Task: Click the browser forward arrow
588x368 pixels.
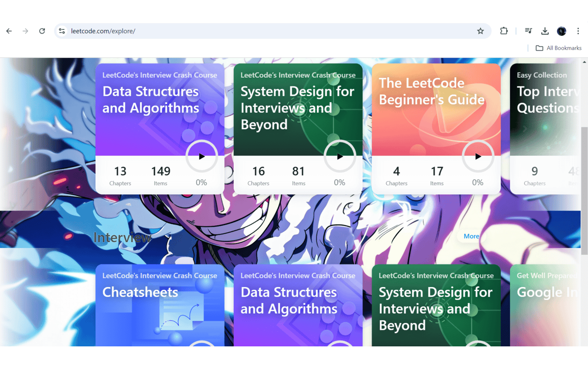Action: pyautogui.click(x=25, y=31)
